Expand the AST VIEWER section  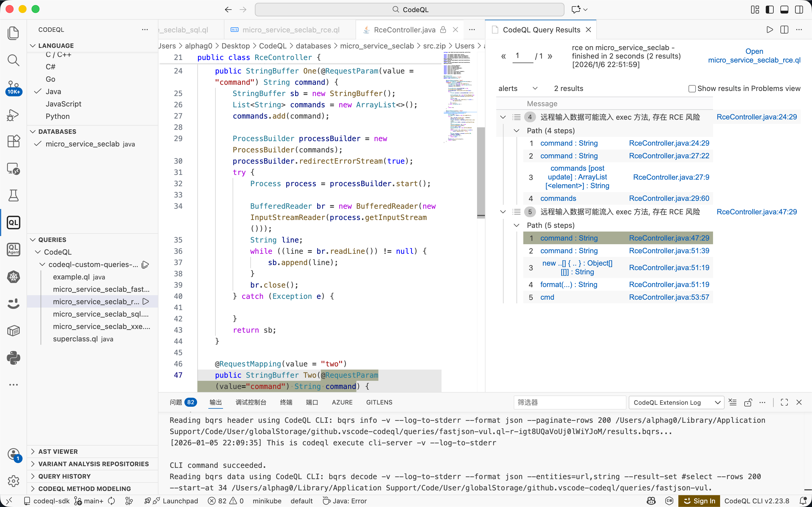58,451
